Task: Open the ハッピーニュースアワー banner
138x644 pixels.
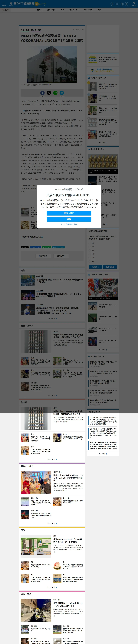Action: point(103,71)
